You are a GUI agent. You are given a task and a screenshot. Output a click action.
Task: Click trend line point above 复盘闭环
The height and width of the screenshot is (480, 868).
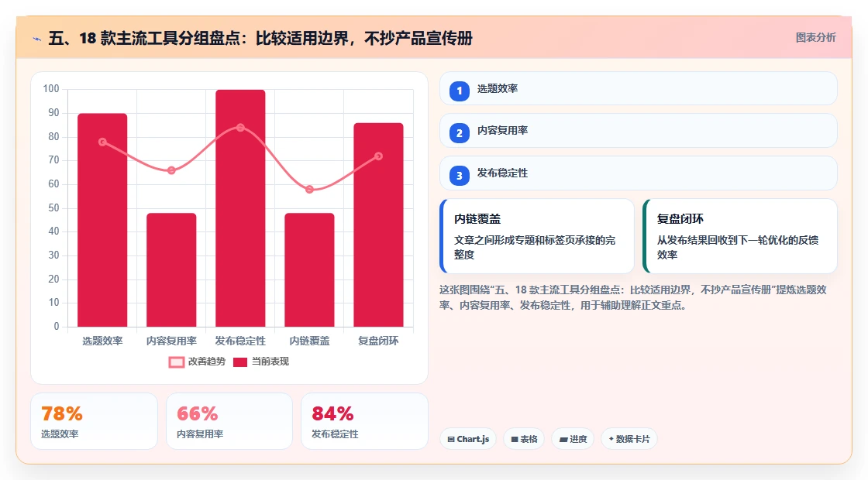(379, 156)
